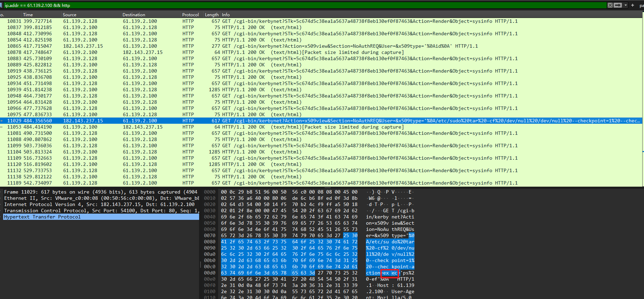Screen dimensions: 644x299
Task: Open the recent display filters dropdown
Action: coord(626,5)
